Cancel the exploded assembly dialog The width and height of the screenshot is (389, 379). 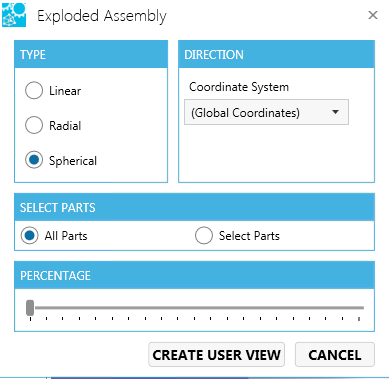[335, 355]
